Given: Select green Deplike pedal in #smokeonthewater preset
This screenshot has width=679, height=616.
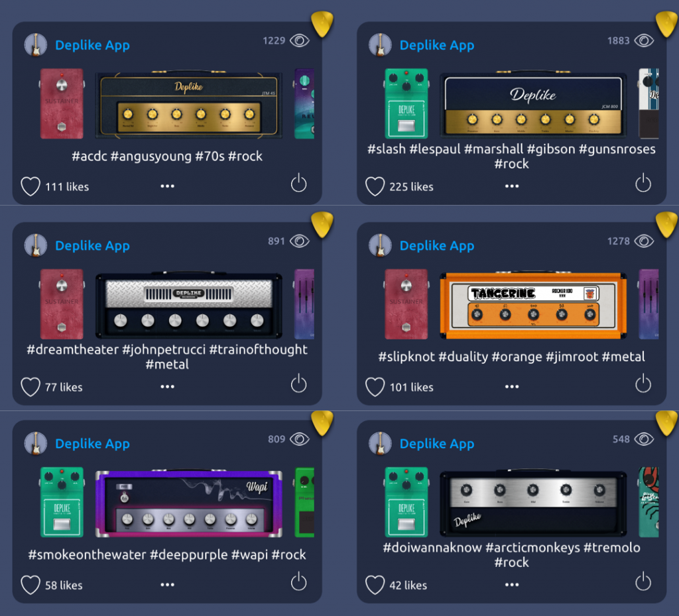Looking at the screenshot, I should point(62,502).
